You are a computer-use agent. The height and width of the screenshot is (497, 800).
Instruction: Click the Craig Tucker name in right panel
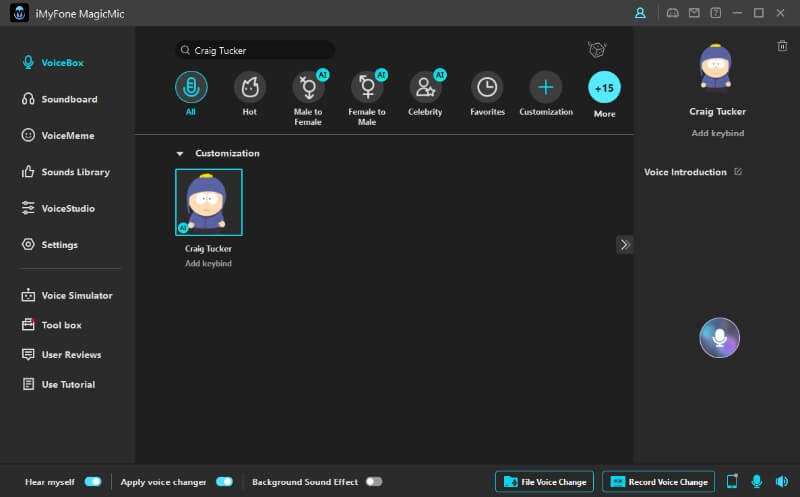pos(717,111)
